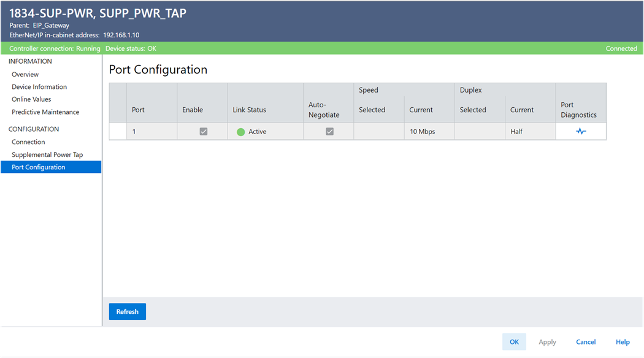This screenshot has width=644, height=358.
Task: Select Port Configuration in the sidebar
Action: click(51, 167)
